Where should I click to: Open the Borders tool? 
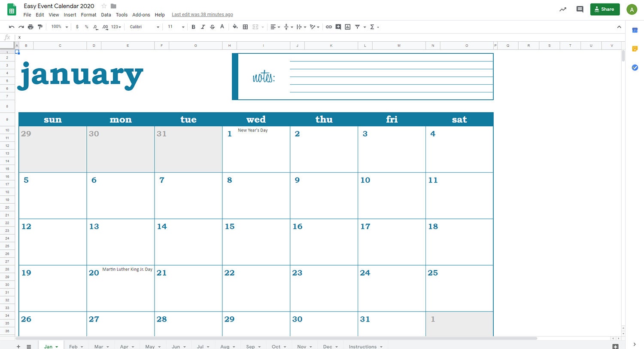point(246,27)
